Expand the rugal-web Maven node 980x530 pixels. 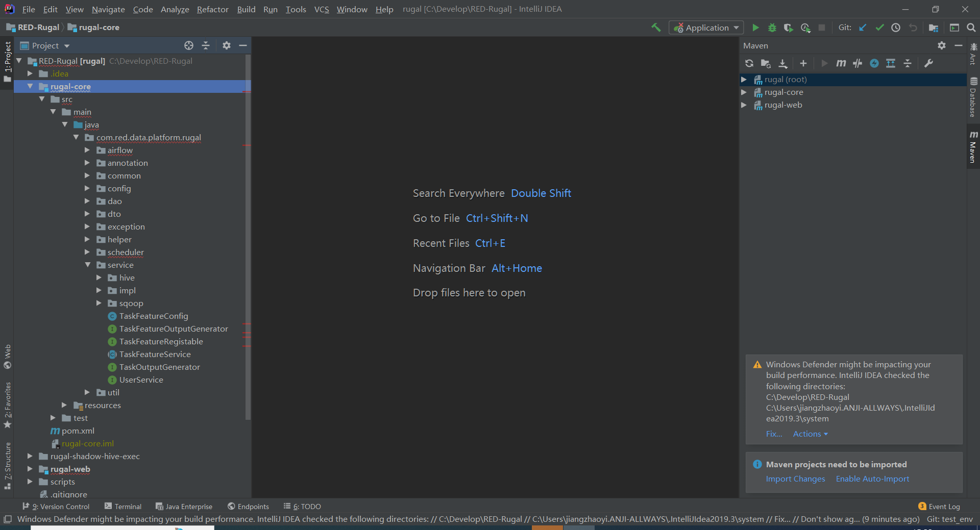pos(744,105)
